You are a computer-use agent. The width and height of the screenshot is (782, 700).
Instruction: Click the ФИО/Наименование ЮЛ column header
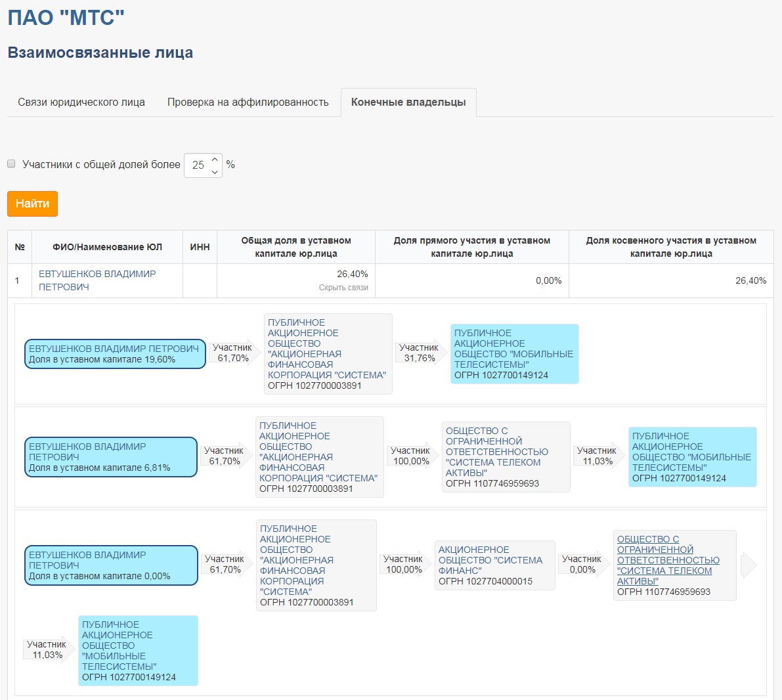coord(107,247)
